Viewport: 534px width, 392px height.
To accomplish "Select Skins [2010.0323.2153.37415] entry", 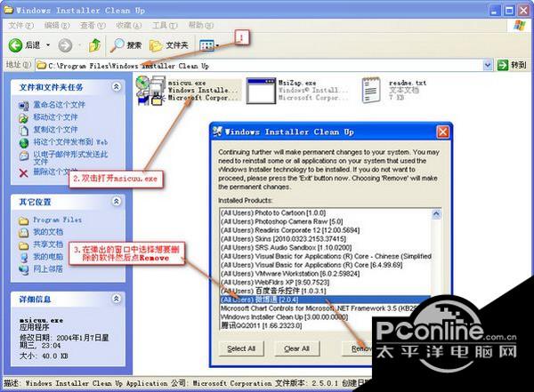I will pos(283,239).
